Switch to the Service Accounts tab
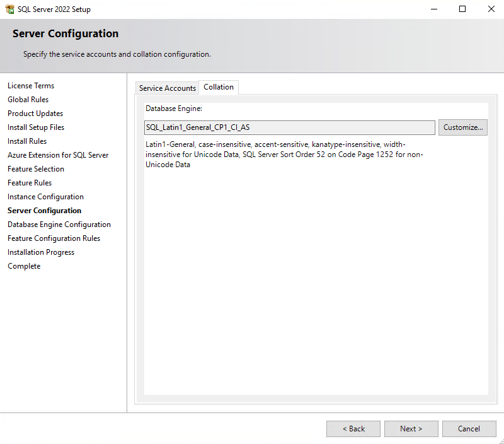 167,88
